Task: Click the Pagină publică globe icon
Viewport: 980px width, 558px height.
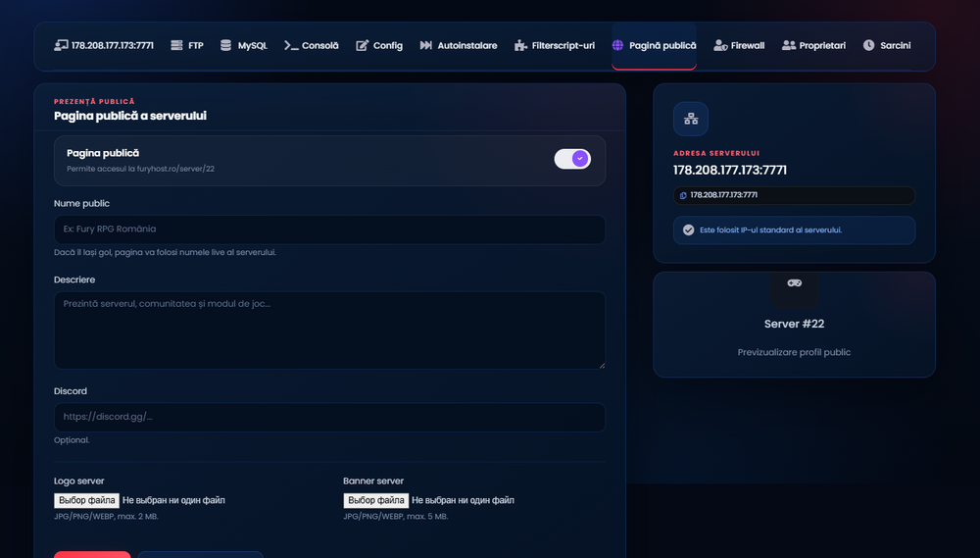Action: (617, 45)
